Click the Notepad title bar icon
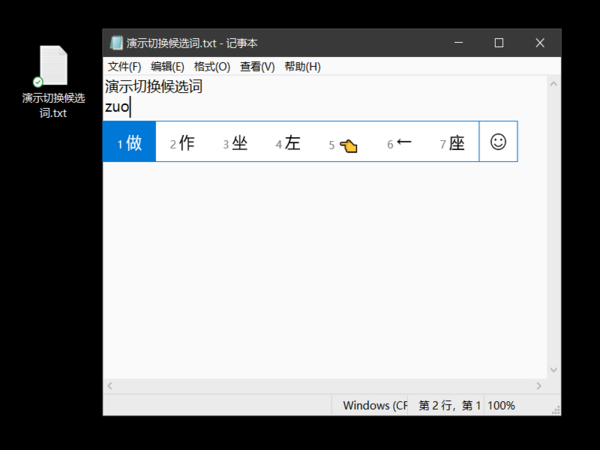This screenshot has width=600, height=450. click(116, 43)
